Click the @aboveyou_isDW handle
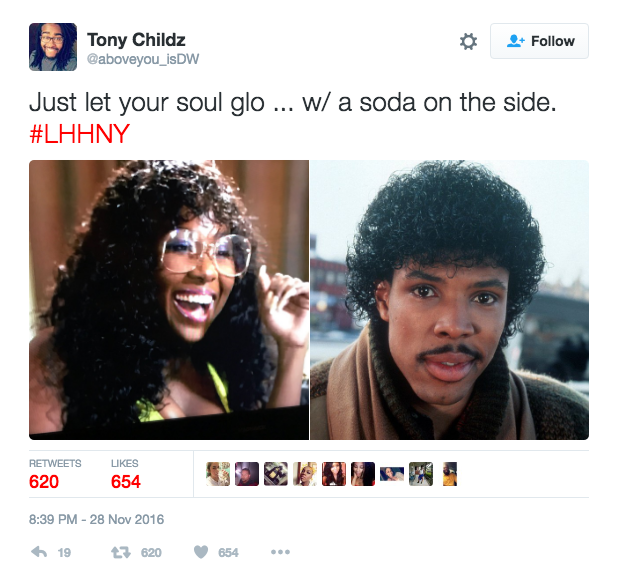620x578 pixels. tap(143, 59)
